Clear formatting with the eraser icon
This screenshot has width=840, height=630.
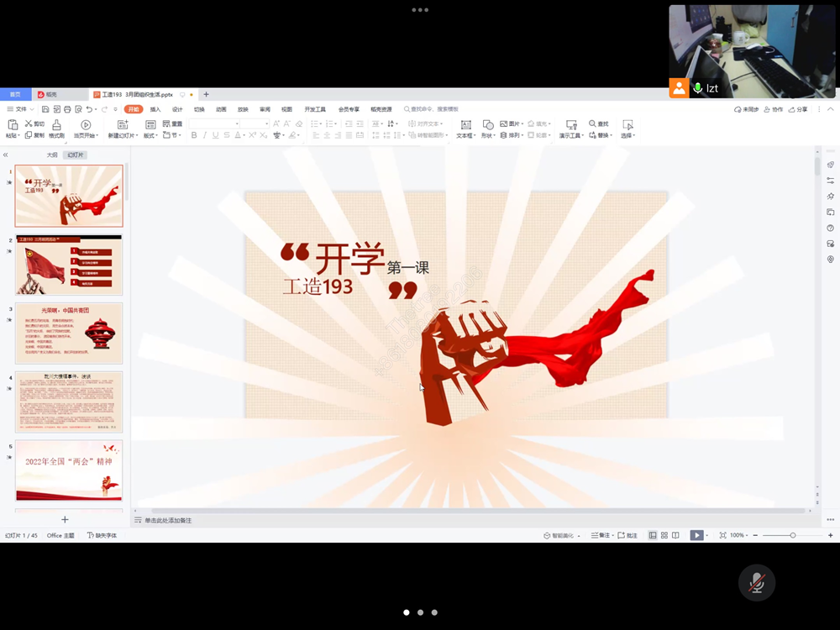pos(299,123)
